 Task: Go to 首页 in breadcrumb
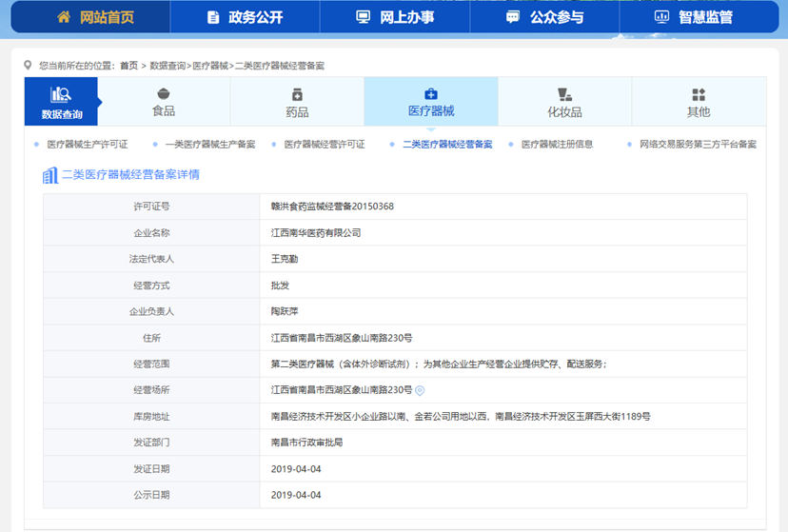[128, 66]
